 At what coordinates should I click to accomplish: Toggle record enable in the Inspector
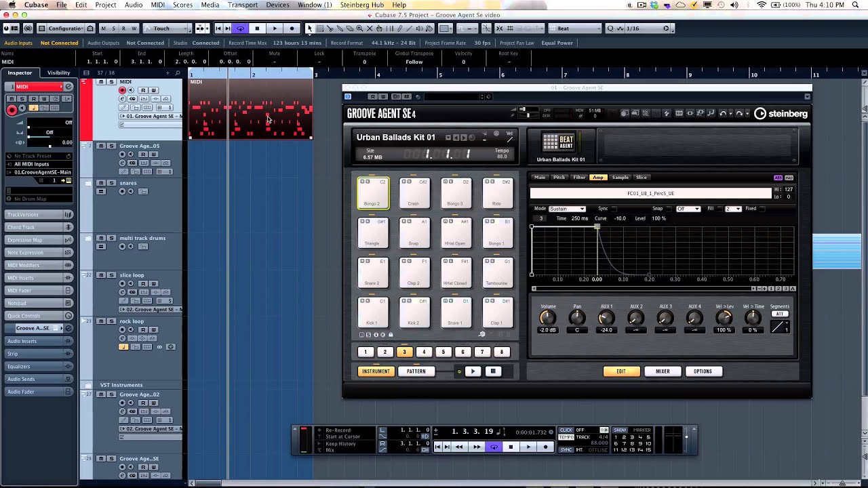(12, 110)
